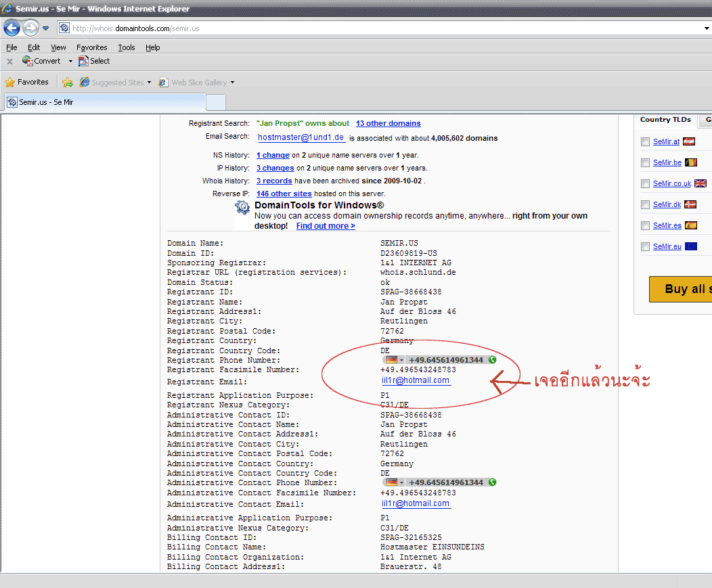Screen dimensions: 712x588
Task: Click green call icon on Administrative phone
Action: [x=492, y=482]
